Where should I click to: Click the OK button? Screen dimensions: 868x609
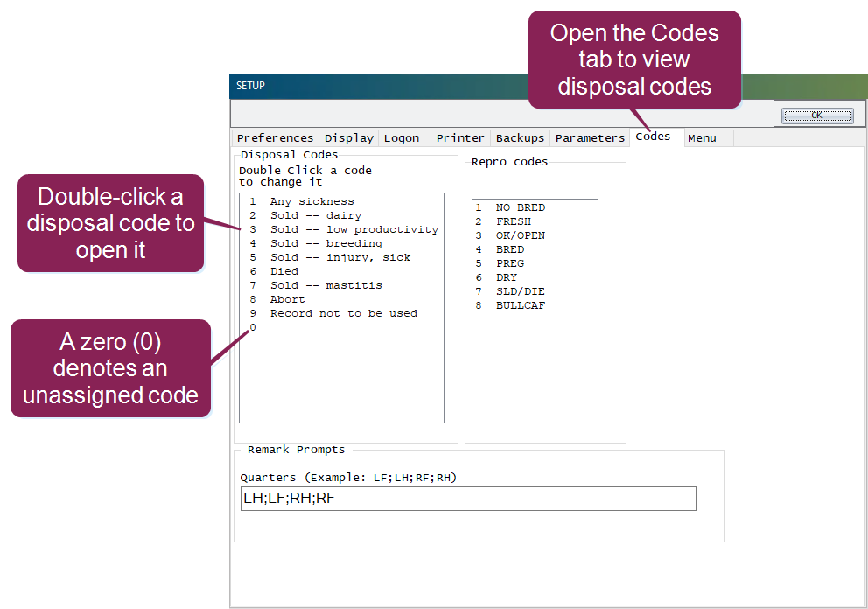[817, 115]
